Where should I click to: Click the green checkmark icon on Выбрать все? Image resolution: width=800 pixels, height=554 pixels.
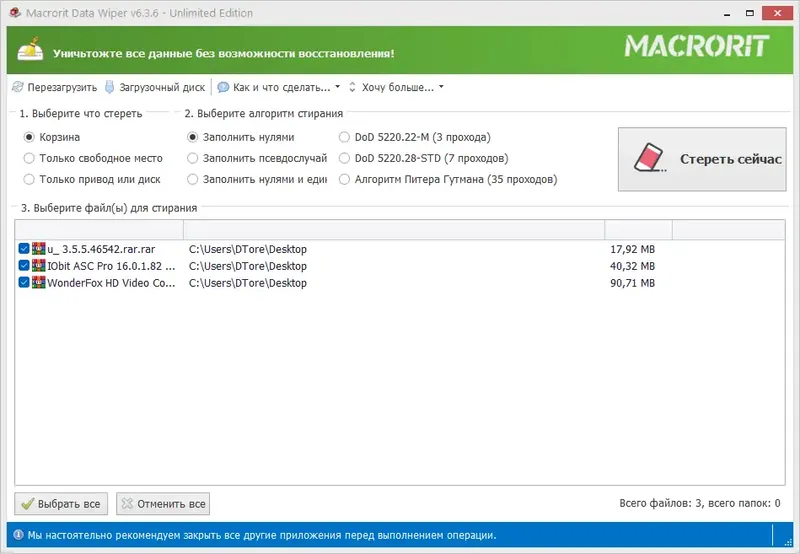tap(28, 504)
